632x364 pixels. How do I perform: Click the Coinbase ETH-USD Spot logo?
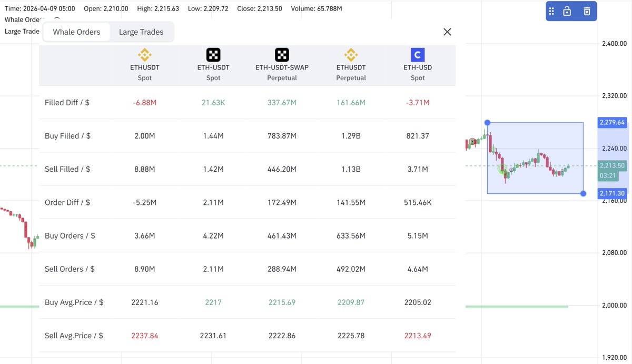tap(418, 55)
